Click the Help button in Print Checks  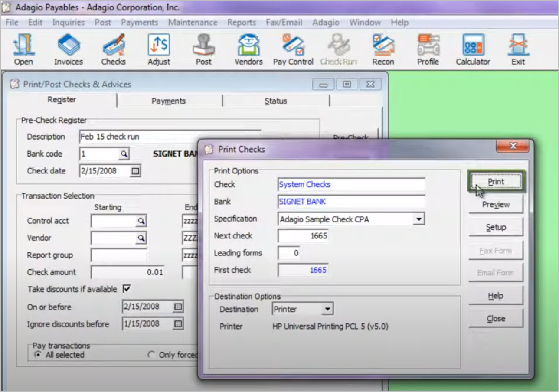coord(496,296)
